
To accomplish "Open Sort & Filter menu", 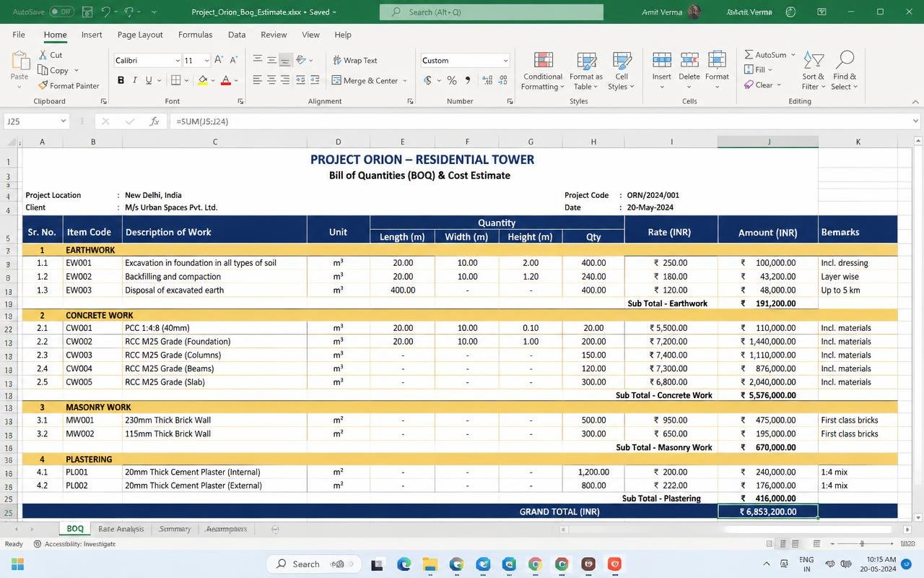I will pos(813,71).
